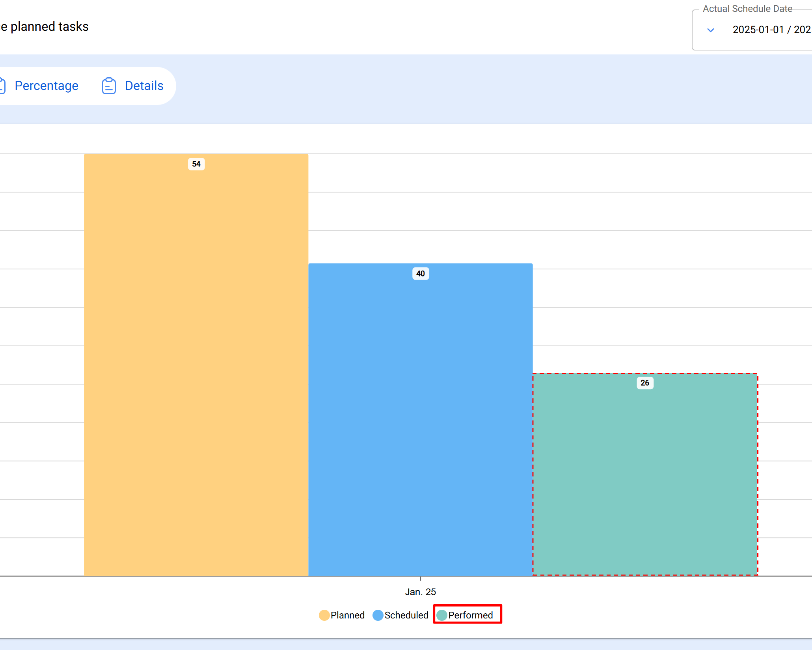Click the Percentage clipboard icon

point(2,86)
